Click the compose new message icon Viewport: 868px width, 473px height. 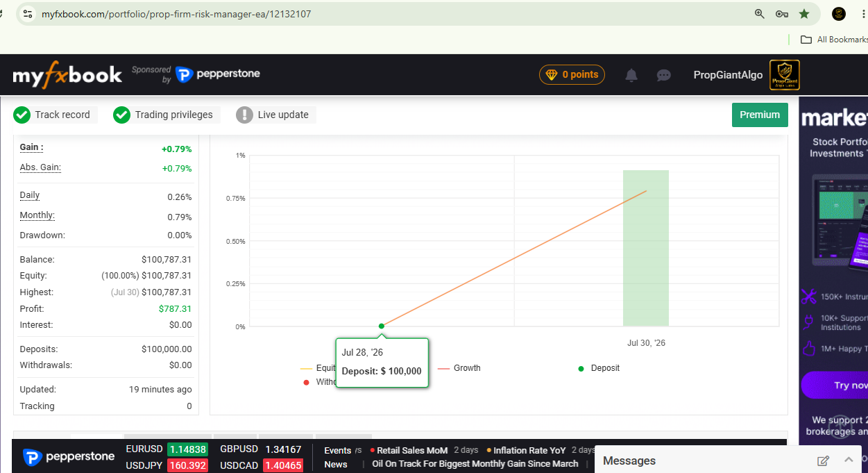(x=824, y=460)
